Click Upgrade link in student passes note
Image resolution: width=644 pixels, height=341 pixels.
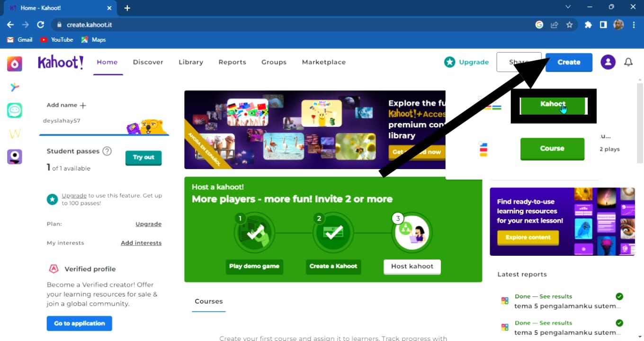tap(74, 196)
